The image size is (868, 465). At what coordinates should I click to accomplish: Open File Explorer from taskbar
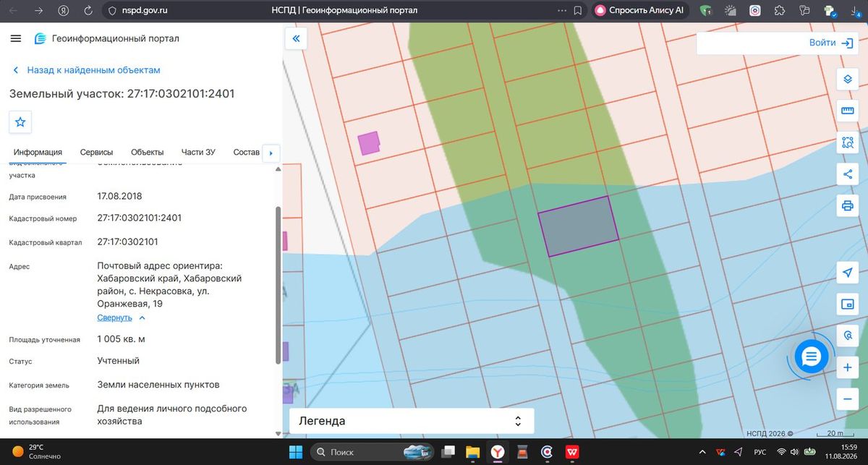click(473, 452)
